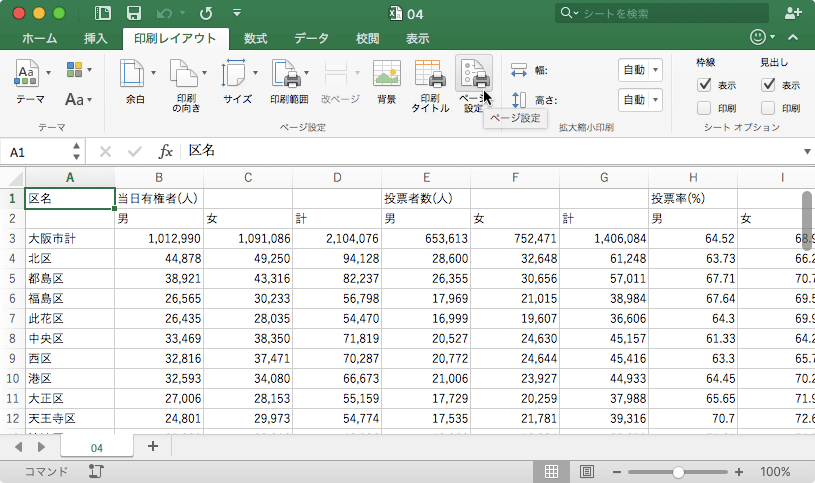This screenshot has height=483, width=815.
Task: Toggle 見出し 印刷 headings print checkbox
Action: point(768,108)
